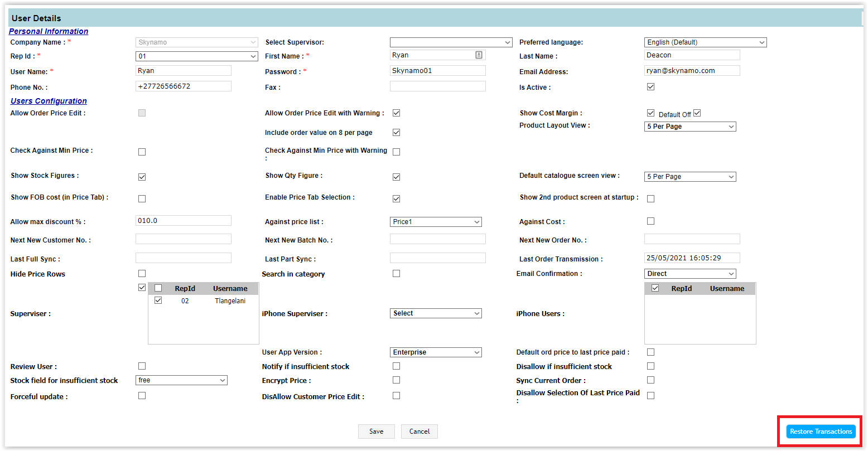868x451 pixels.
Task: Open the Select Supervisor dropdown
Action: coord(451,42)
